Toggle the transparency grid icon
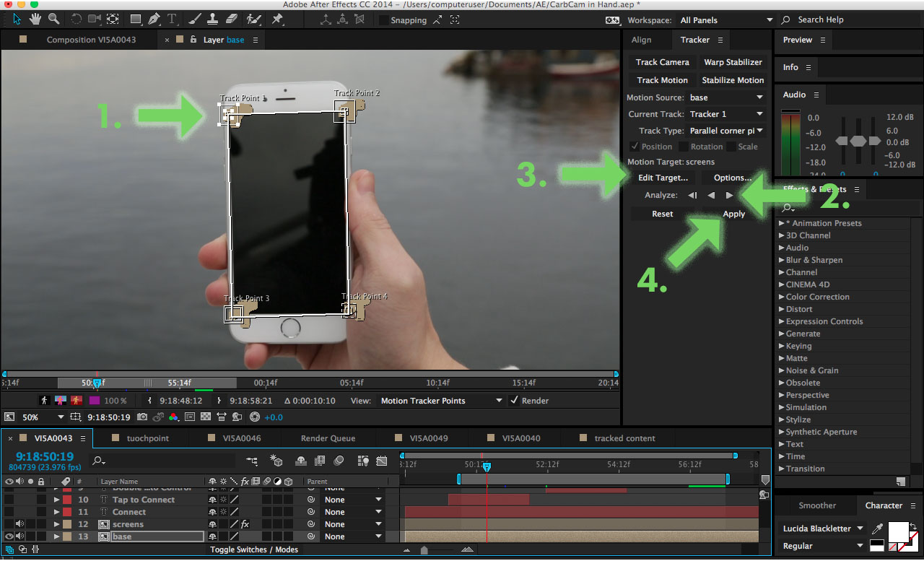The height and width of the screenshot is (561, 924). (x=205, y=417)
